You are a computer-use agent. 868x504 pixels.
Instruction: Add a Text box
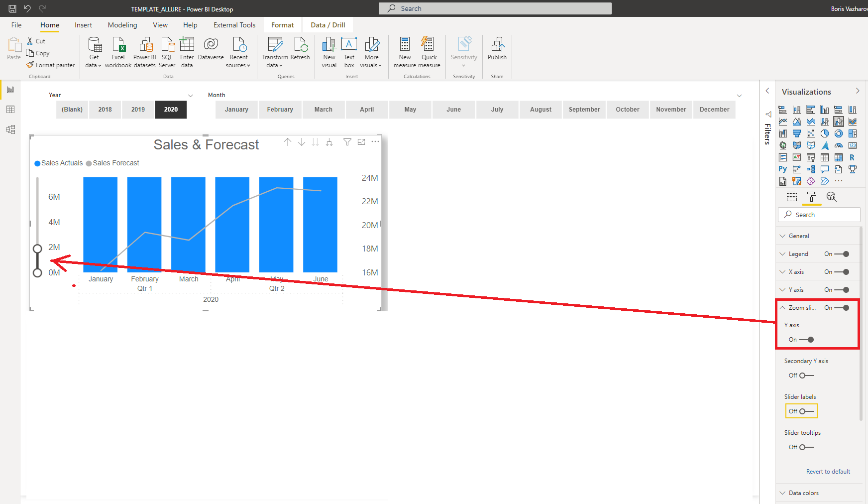point(349,52)
